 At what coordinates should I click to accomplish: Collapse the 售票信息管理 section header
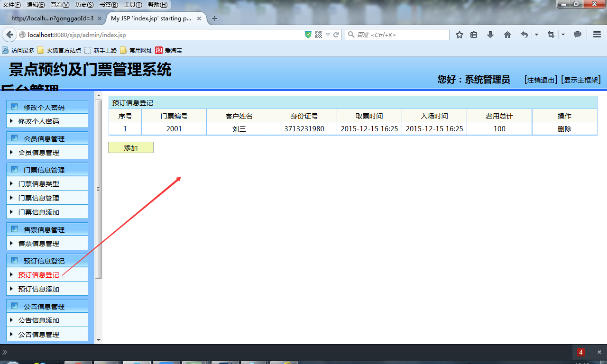pos(47,230)
